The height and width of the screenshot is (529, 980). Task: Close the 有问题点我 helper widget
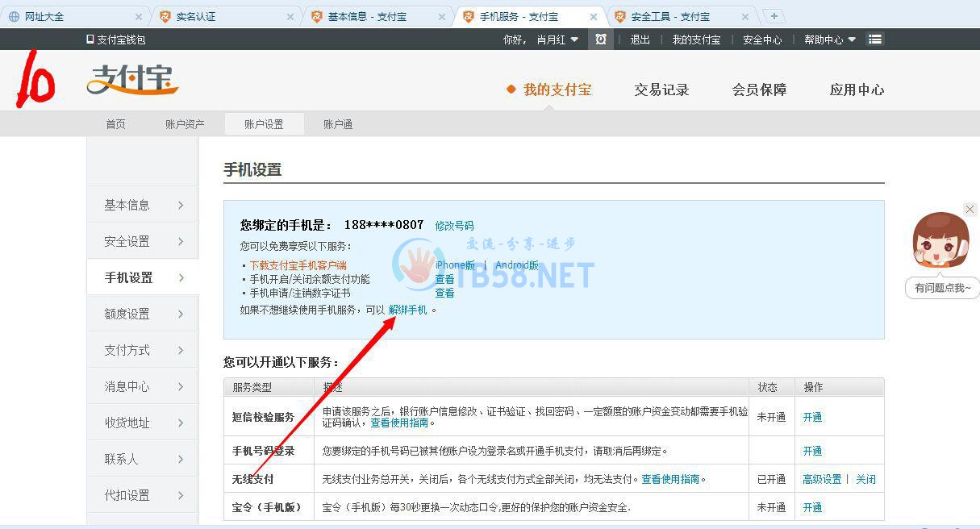pyautogui.click(x=970, y=209)
